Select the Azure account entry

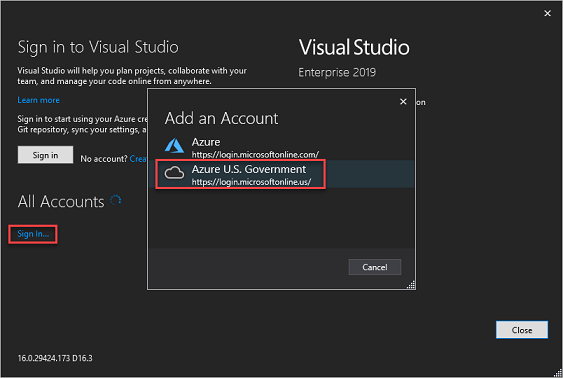(281, 147)
